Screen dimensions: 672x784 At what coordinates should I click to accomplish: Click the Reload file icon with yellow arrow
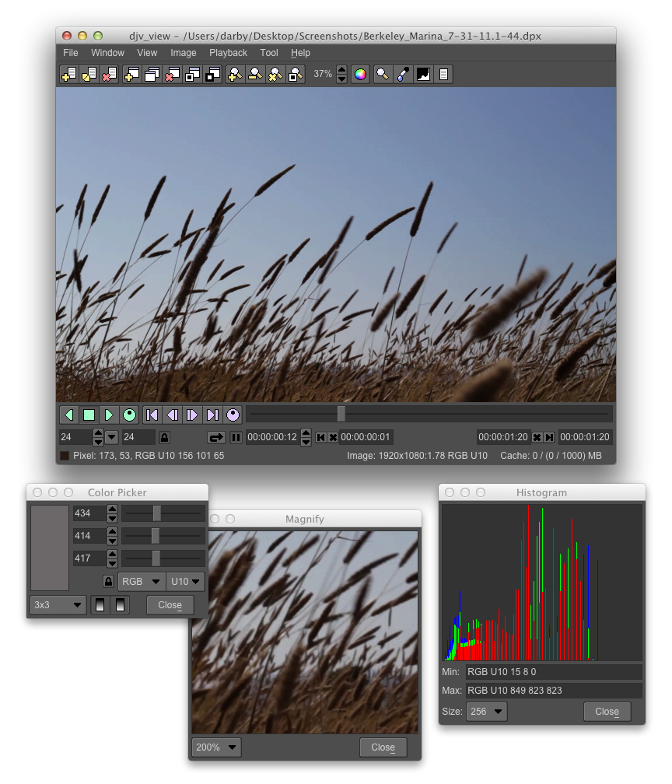[89, 75]
